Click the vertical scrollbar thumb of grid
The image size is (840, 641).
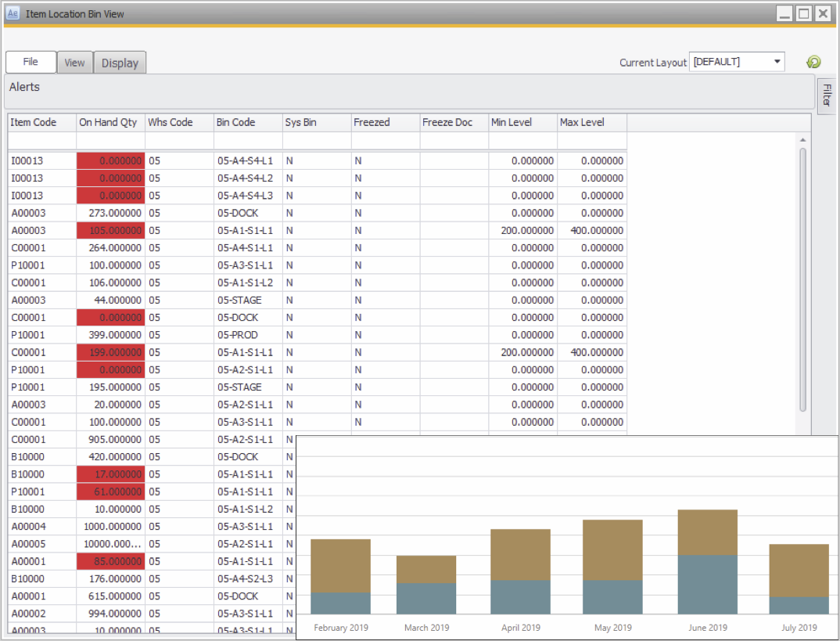pos(802,278)
